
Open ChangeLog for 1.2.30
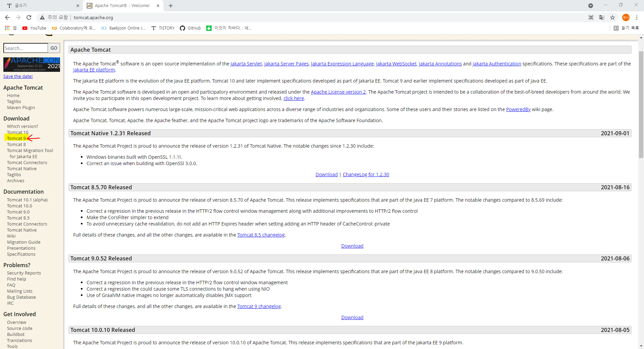click(366, 174)
